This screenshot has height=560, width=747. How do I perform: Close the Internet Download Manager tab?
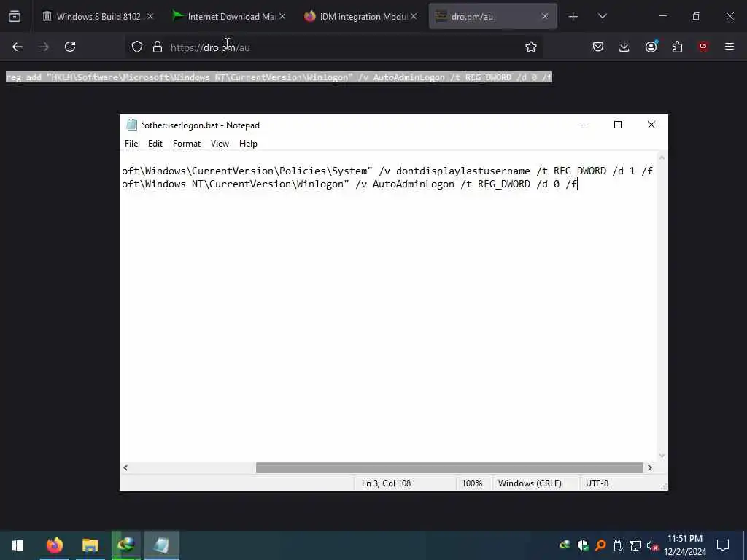click(282, 16)
